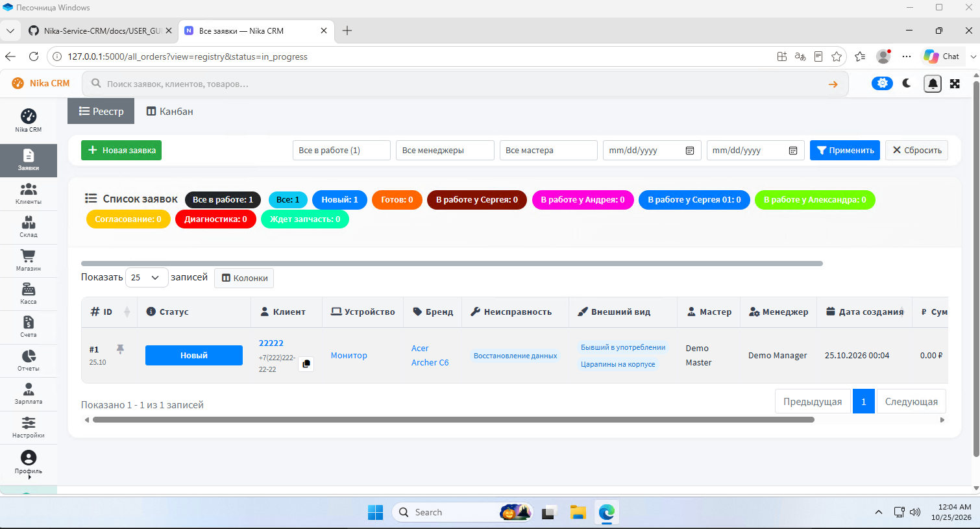Switch to the Реестр tab
The height and width of the screenshot is (529, 980).
(x=101, y=111)
